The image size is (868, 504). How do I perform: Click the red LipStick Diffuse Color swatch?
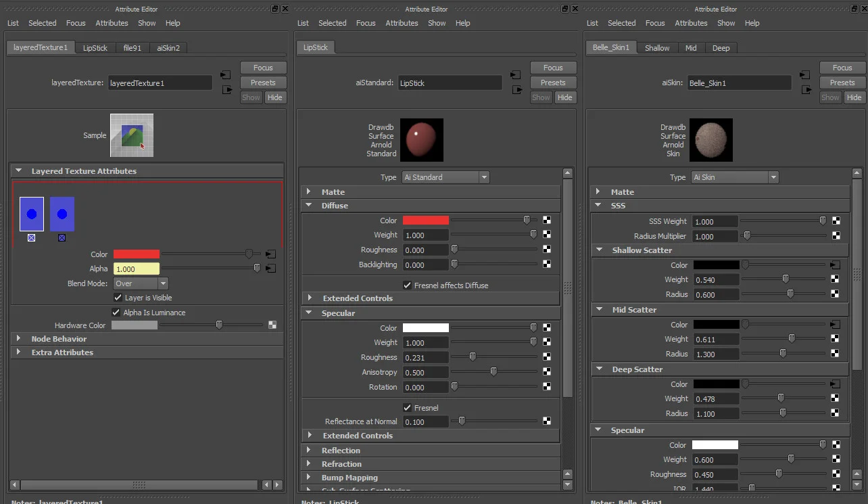click(426, 221)
